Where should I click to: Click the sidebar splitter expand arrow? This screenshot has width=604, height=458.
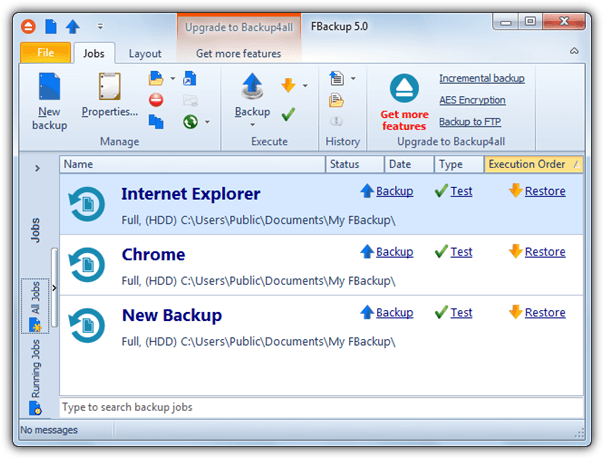[54, 288]
